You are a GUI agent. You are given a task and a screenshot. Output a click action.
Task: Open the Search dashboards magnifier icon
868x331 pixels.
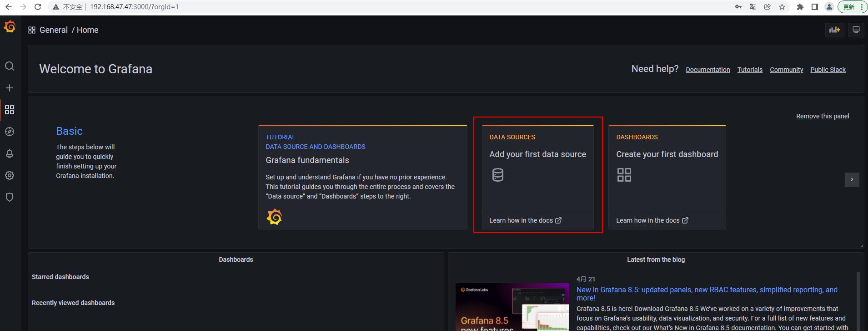10,66
